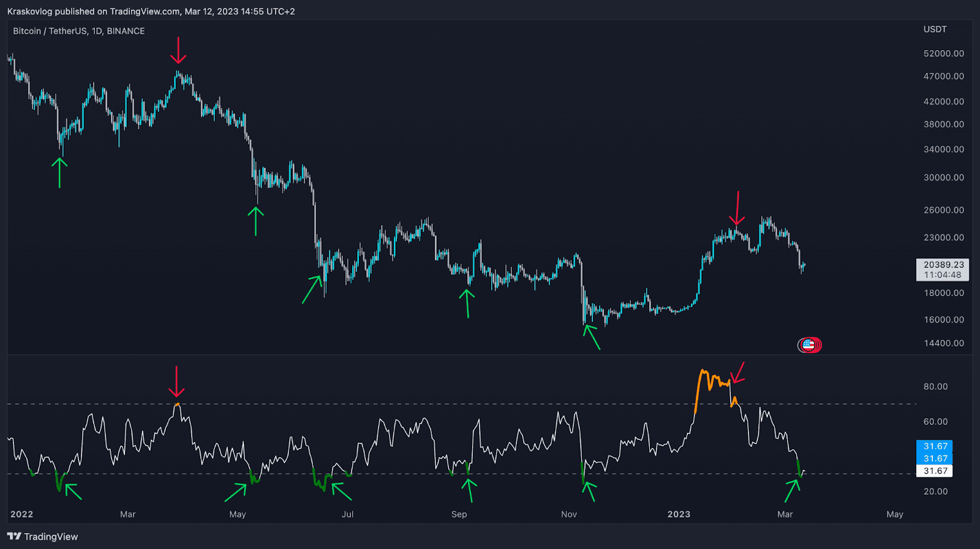The width and height of the screenshot is (980, 549).
Task: Click the 34000.00 price axis label
Action: click(944, 149)
